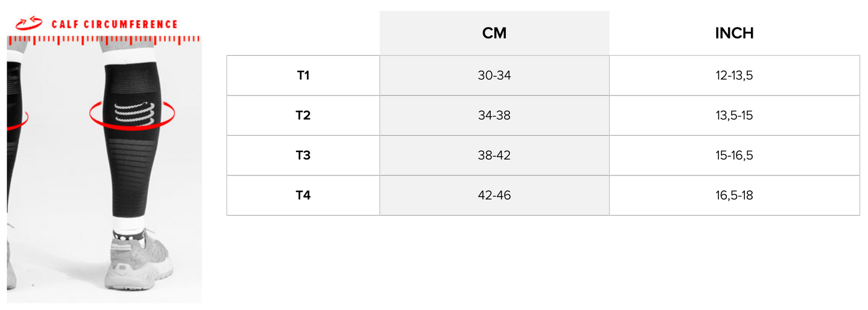Click the red tape measure arrow icon
868x310 pixels.
pos(29,23)
